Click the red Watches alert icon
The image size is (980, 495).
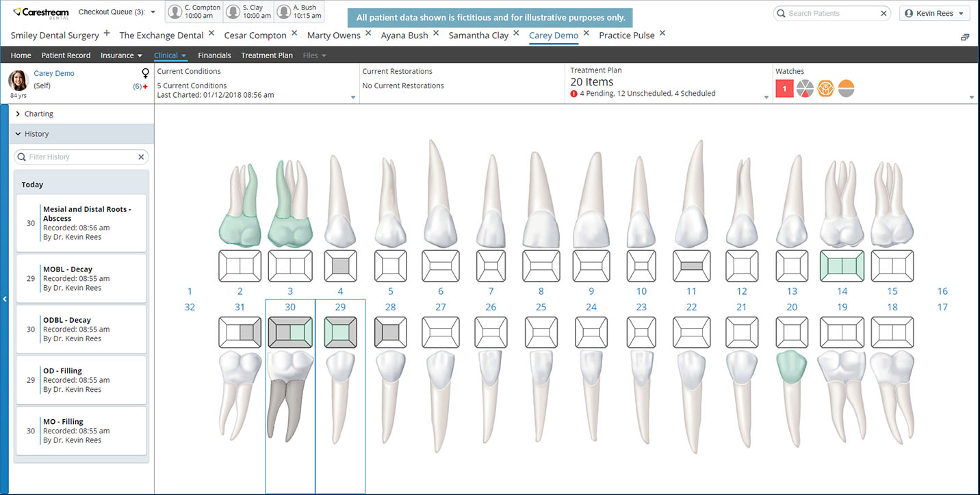tap(785, 88)
